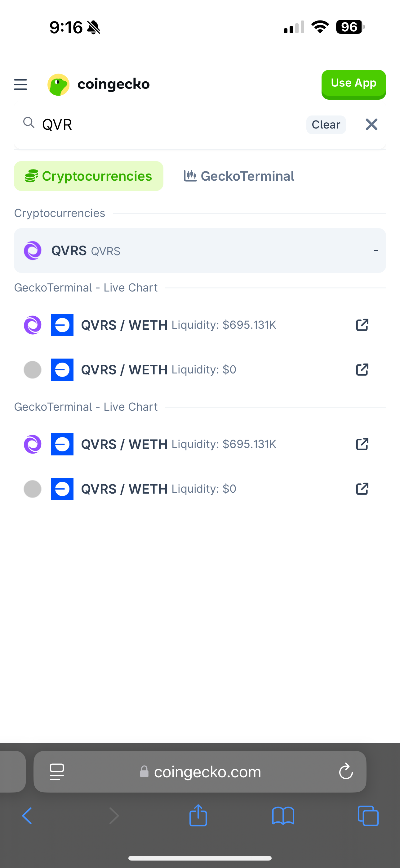Open the QVRS cryptocurrency result
The image size is (400, 868).
(200, 251)
